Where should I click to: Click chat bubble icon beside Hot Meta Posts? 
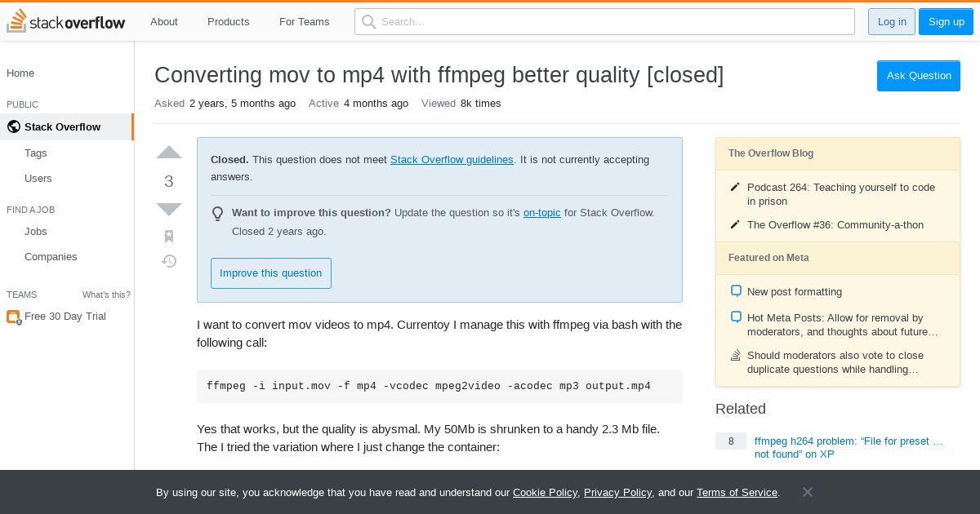(736, 317)
